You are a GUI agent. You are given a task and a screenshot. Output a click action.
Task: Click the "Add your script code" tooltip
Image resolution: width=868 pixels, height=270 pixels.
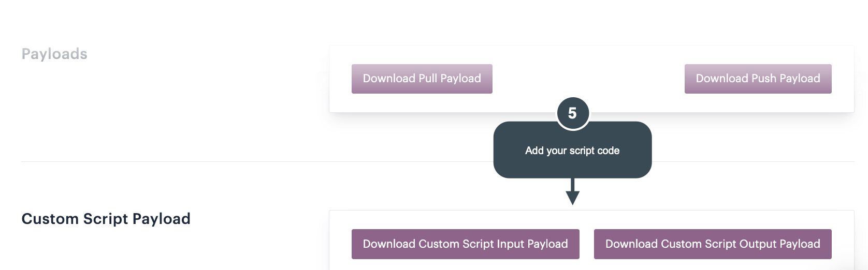(572, 151)
